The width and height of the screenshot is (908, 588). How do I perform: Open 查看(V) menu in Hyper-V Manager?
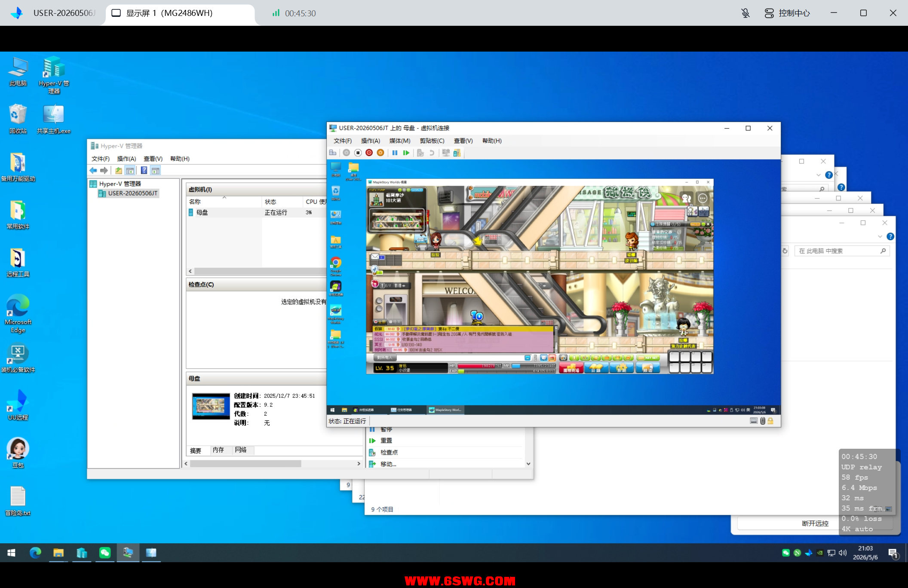[x=153, y=159]
